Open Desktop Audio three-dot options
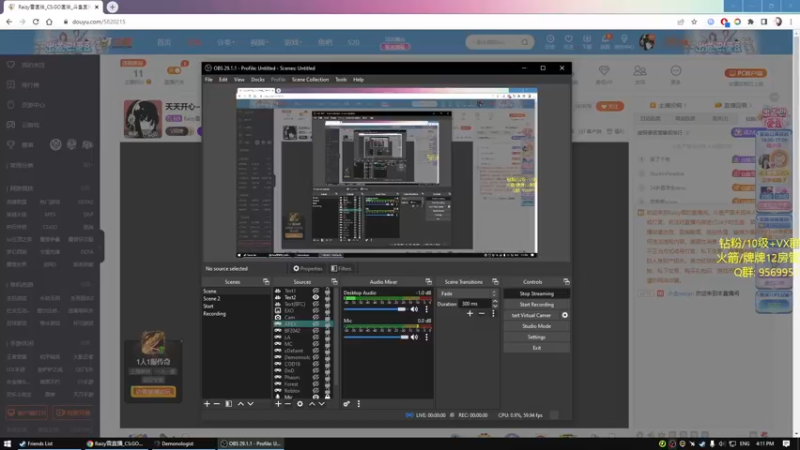The width and height of the screenshot is (800, 450). coord(427,309)
